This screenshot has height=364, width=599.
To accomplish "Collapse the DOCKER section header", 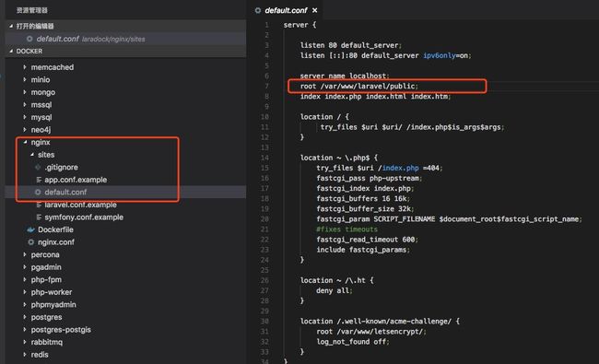I will point(11,51).
